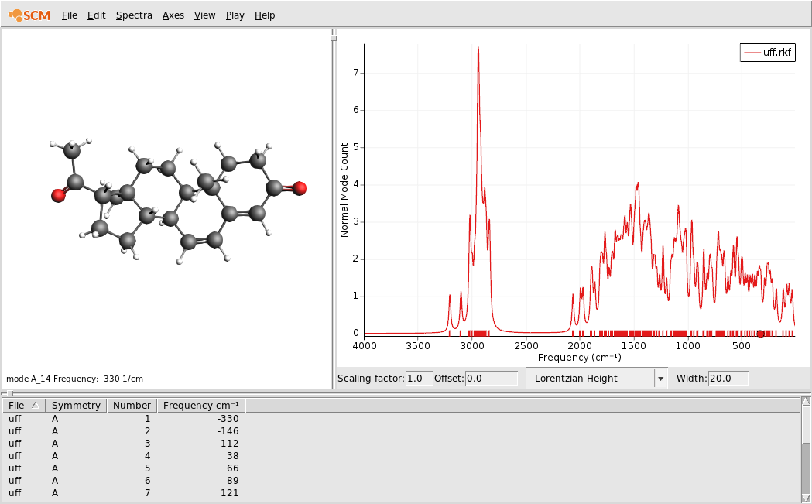Click the peak near 3200 in the spectrum
This screenshot has width=812, height=504.
pos(450,297)
